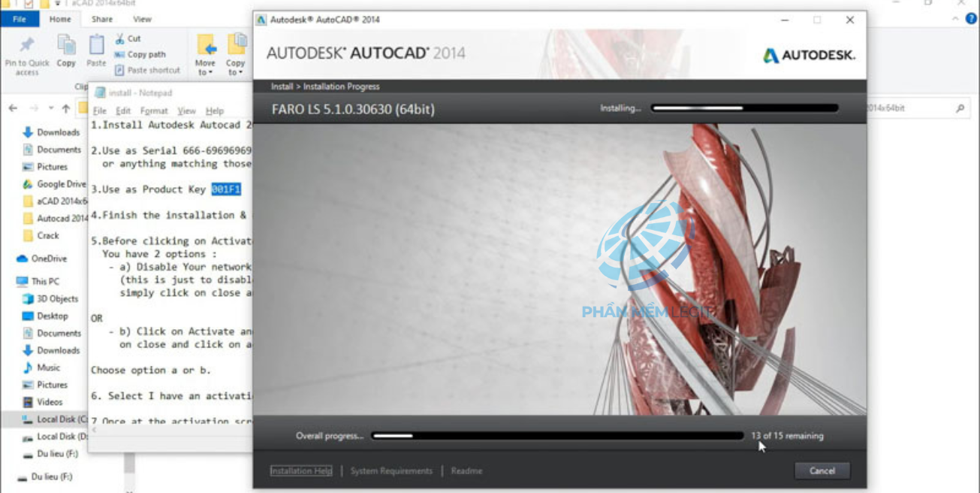Click the up-one-level arrow in Explorer
Image resolution: width=980 pixels, height=493 pixels.
pyautogui.click(x=66, y=108)
